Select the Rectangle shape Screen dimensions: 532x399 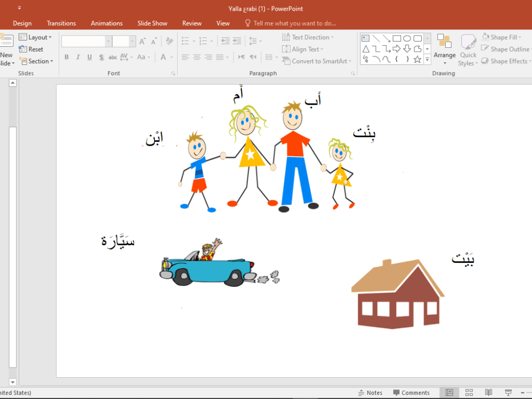point(397,38)
